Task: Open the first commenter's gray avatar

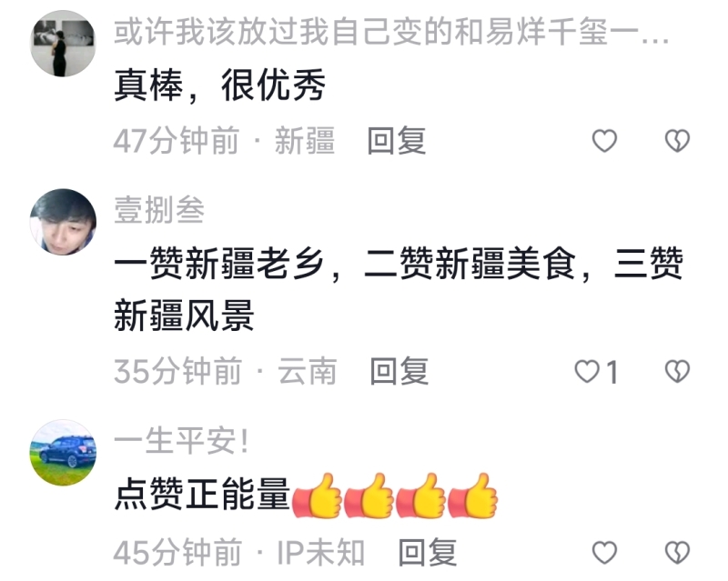Action: coord(63,43)
